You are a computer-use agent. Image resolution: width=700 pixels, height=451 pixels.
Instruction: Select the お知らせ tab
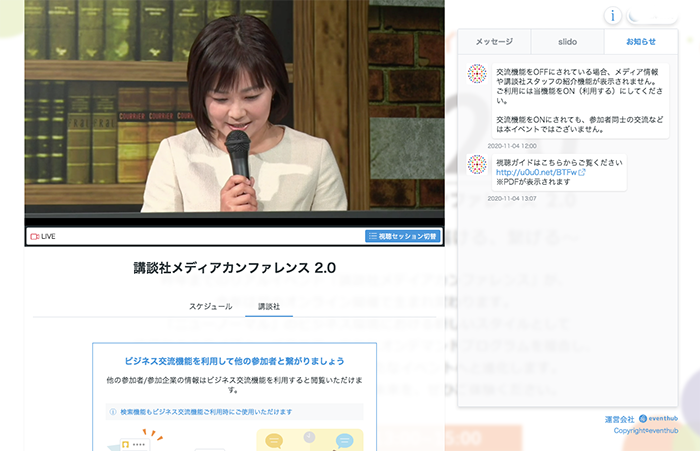(x=641, y=42)
